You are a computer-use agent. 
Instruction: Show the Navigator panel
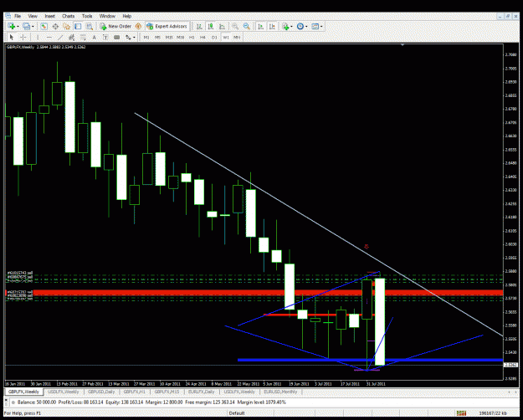pos(66,26)
